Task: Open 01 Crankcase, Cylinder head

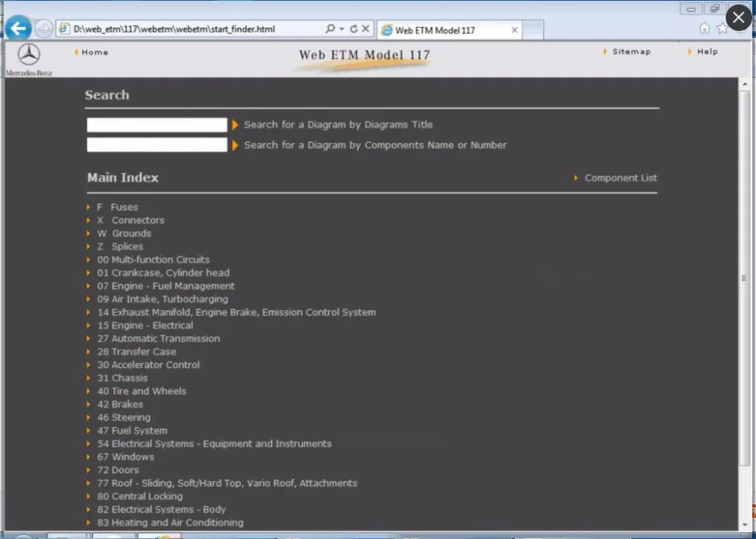Action: [x=163, y=272]
